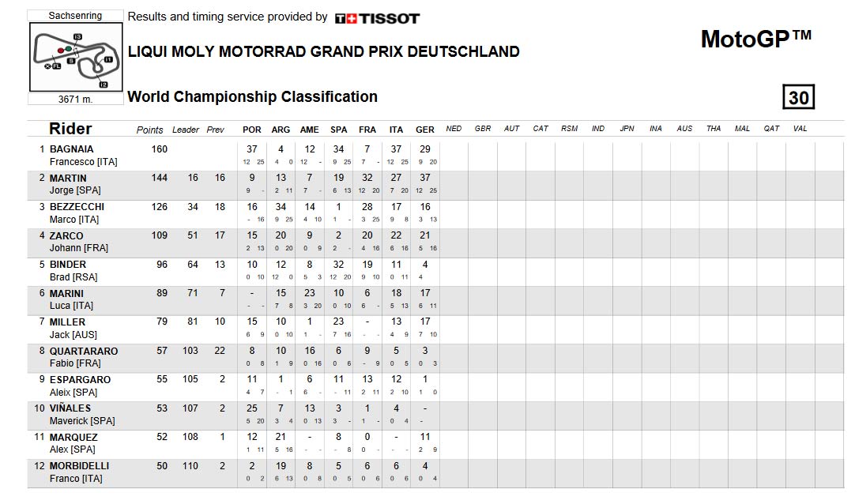Click the NED race column header

454,129
